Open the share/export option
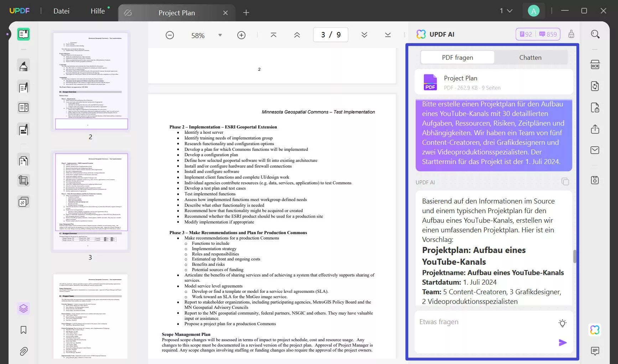 [595, 129]
